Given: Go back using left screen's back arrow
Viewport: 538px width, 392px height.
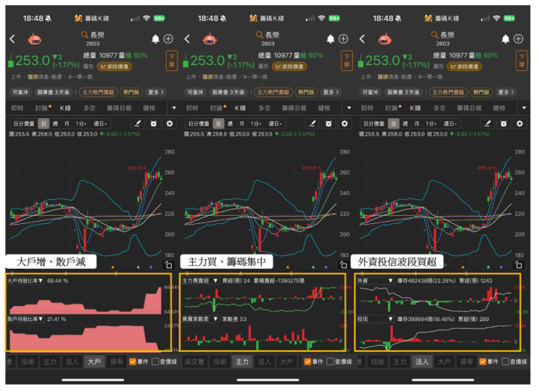Looking at the screenshot, I should 13,39.
